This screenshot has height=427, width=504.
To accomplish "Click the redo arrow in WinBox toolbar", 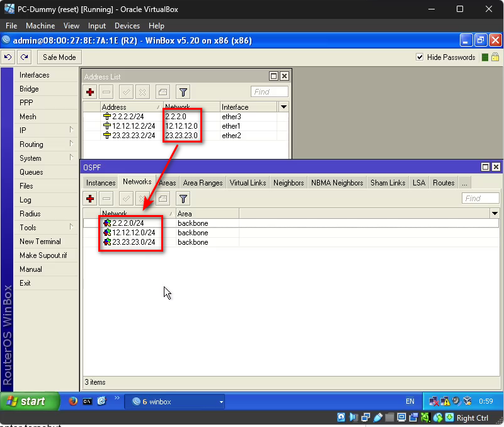I will click(24, 57).
